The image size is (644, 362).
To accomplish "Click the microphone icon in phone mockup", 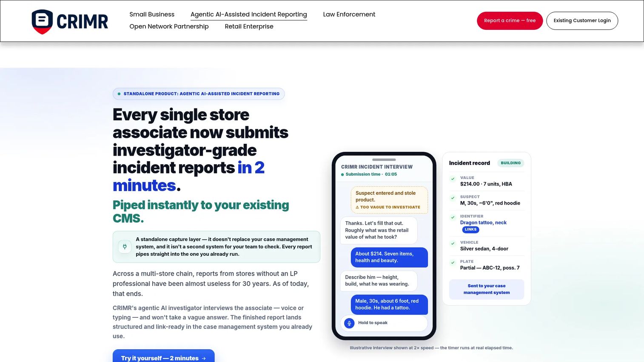I will (349, 323).
